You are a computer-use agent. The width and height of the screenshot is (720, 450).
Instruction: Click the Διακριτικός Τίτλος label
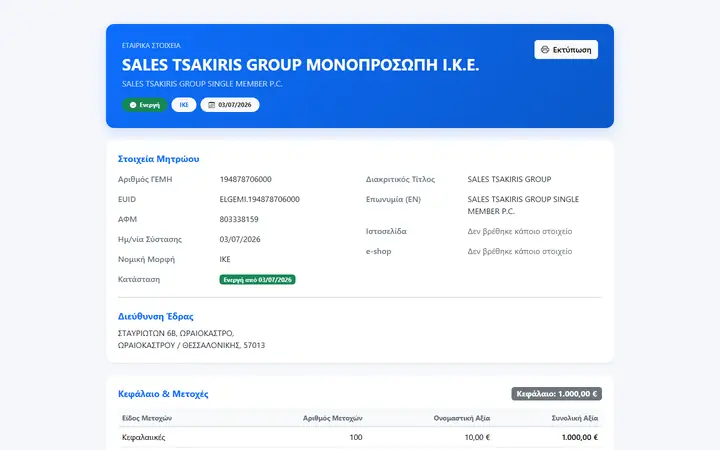(x=400, y=179)
